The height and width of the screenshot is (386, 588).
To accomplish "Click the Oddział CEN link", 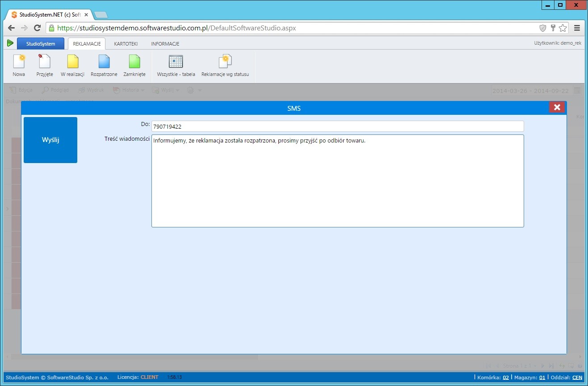I will click(577, 378).
